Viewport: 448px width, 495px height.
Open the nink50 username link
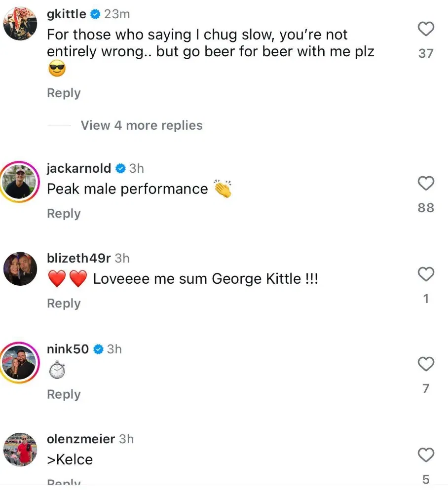coord(68,349)
